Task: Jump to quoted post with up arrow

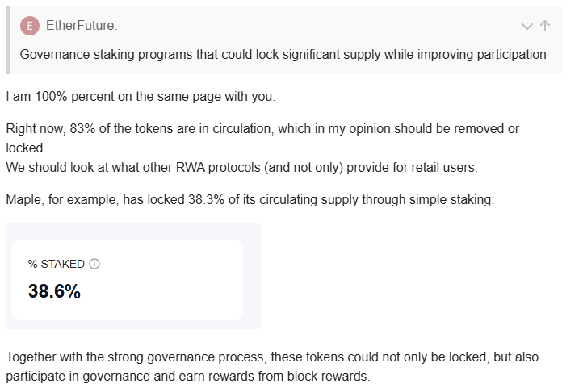Action: tap(545, 26)
